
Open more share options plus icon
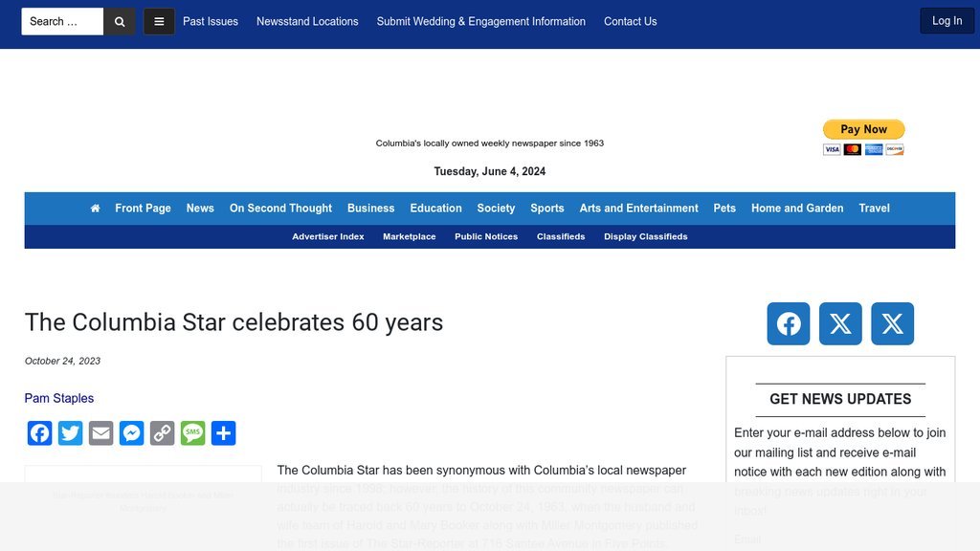point(224,433)
